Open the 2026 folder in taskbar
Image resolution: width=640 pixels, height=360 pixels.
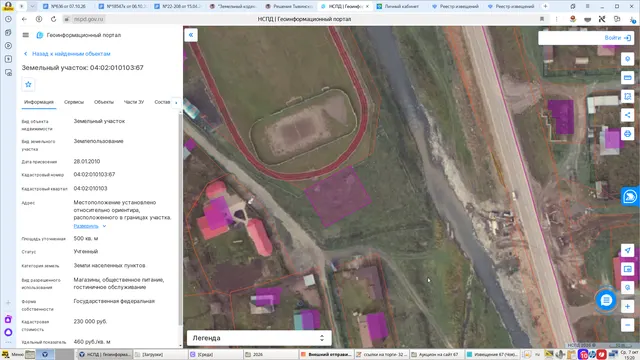tap(269, 354)
